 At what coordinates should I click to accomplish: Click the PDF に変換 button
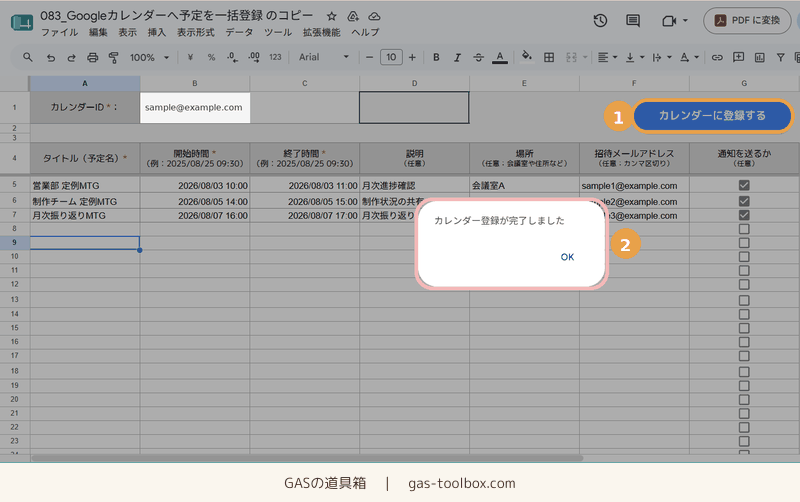[747, 20]
